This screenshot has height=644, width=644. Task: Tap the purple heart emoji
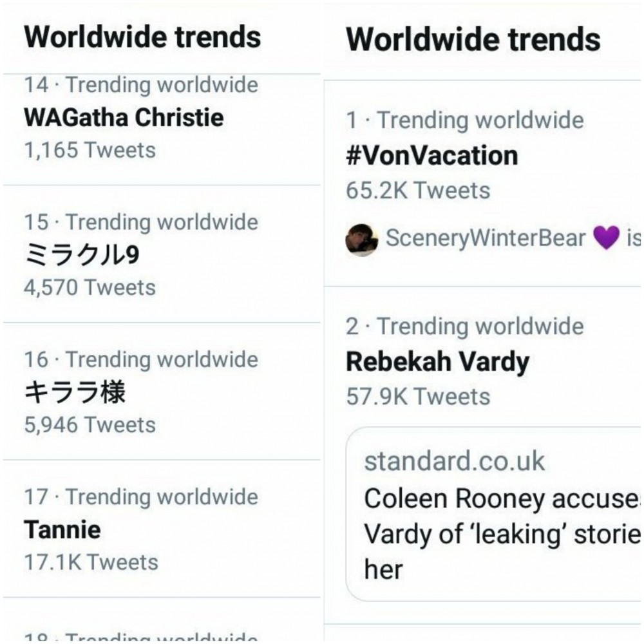point(606,238)
